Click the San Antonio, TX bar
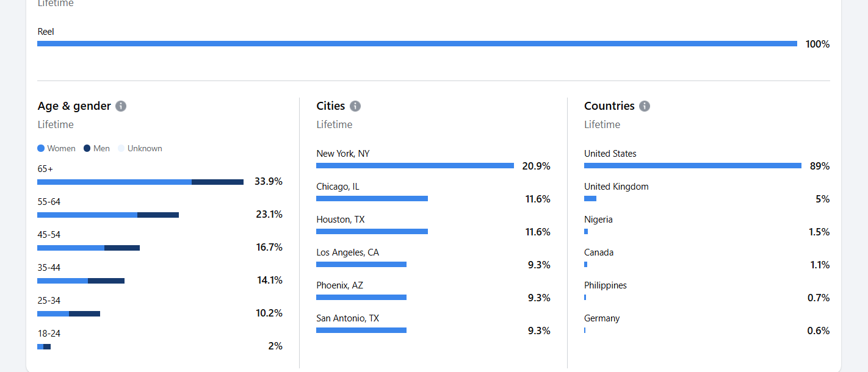The height and width of the screenshot is (372, 868). point(361,331)
